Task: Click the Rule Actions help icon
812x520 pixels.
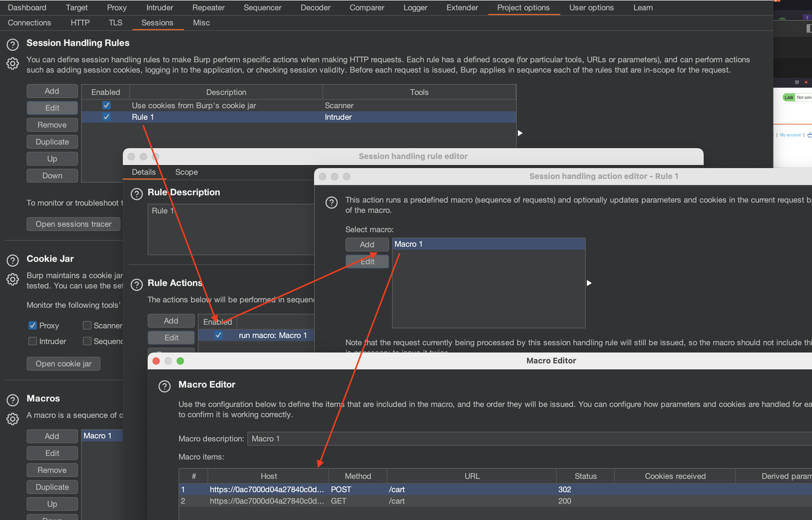Action: click(x=136, y=285)
